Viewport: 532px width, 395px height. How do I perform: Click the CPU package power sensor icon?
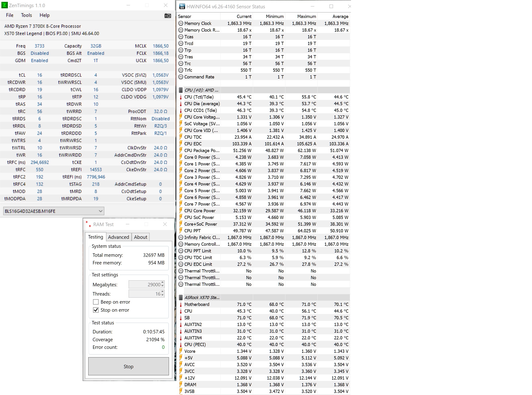click(181, 150)
